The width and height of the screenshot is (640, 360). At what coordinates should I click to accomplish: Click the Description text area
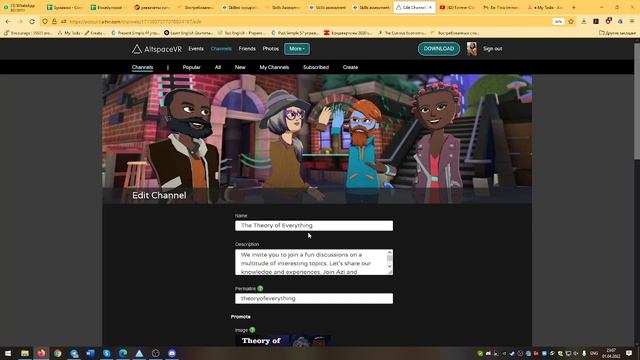(314, 262)
